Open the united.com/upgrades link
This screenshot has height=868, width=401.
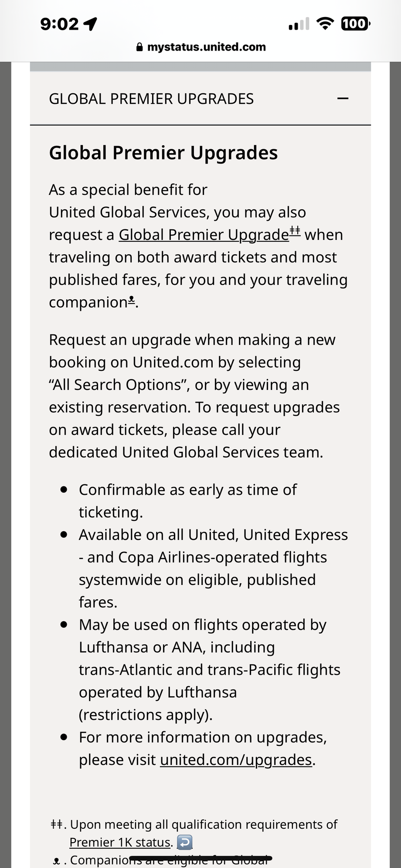point(236,760)
